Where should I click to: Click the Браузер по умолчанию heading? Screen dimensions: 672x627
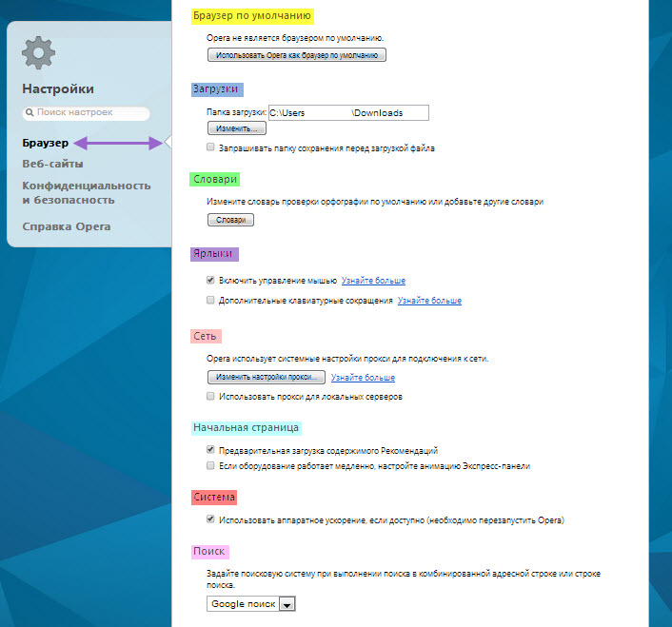coord(252,16)
